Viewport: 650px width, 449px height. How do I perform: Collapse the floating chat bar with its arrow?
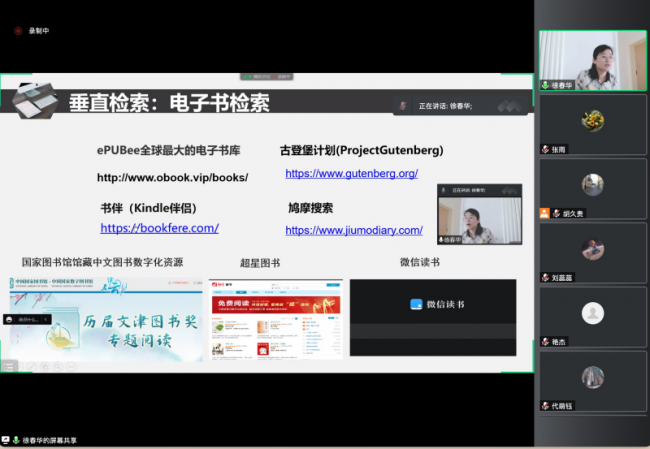click(x=46, y=319)
